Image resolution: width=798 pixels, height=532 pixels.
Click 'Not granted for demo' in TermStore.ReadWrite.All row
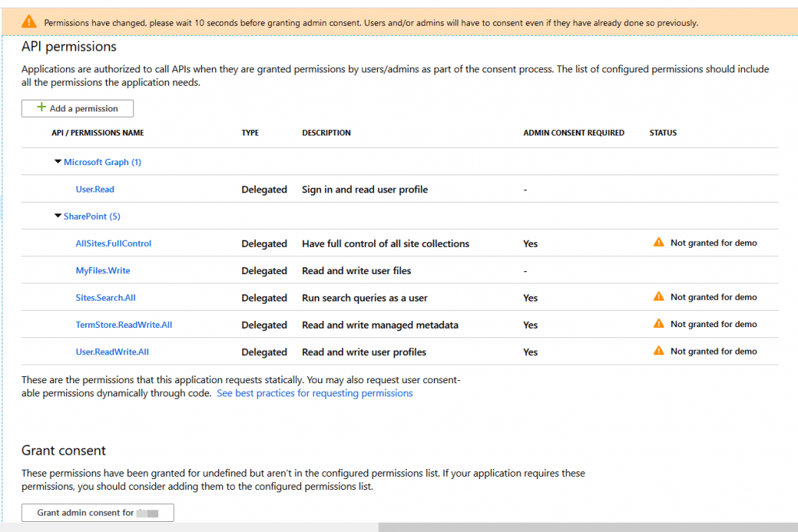(714, 324)
